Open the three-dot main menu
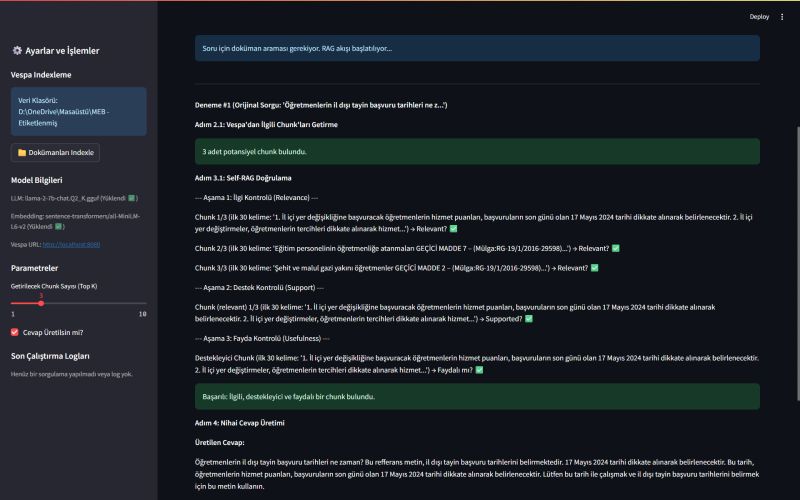The height and width of the screenshot is (500, 800). click(782, 17)
